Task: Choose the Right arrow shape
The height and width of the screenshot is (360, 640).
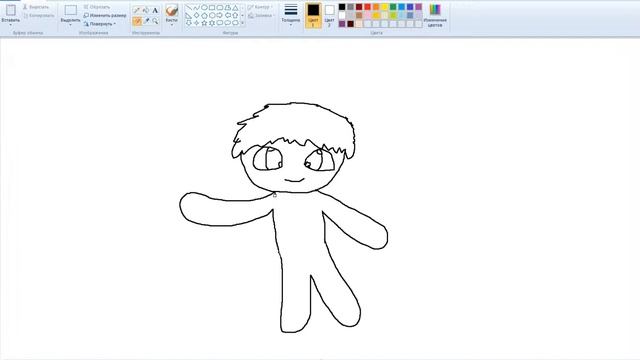Action: coord(220,16)
